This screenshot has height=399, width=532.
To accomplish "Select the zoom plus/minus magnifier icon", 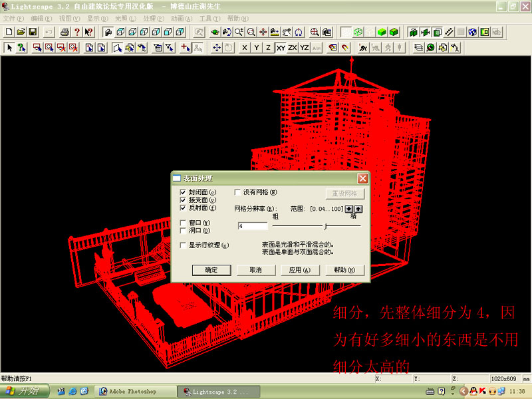I will (x=239, y=32).
